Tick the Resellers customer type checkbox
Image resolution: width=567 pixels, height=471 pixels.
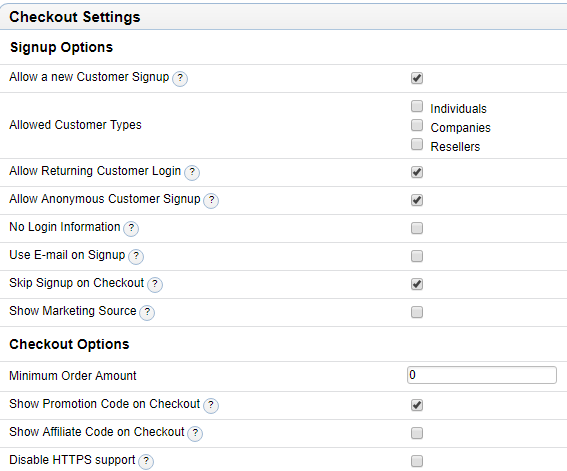(x=417, y=144)
